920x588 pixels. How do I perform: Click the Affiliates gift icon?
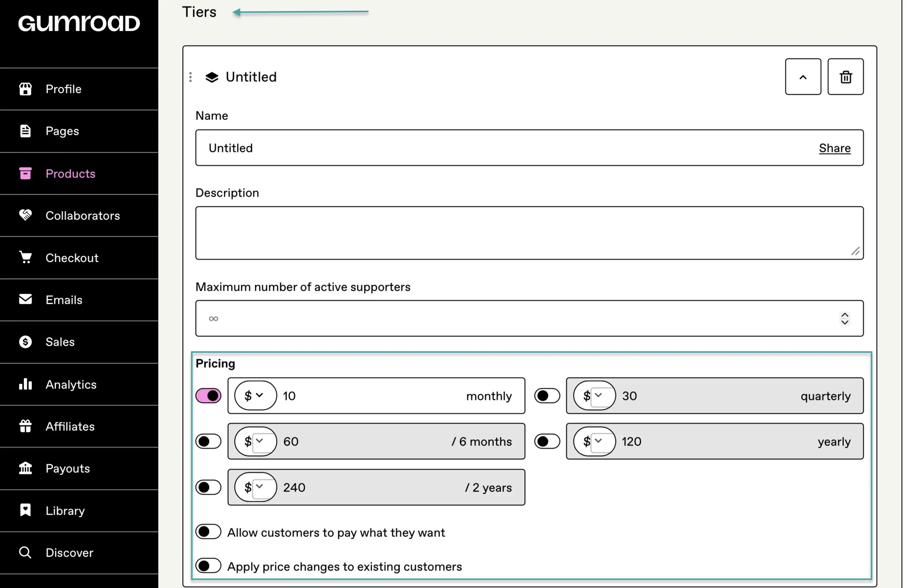25,426
